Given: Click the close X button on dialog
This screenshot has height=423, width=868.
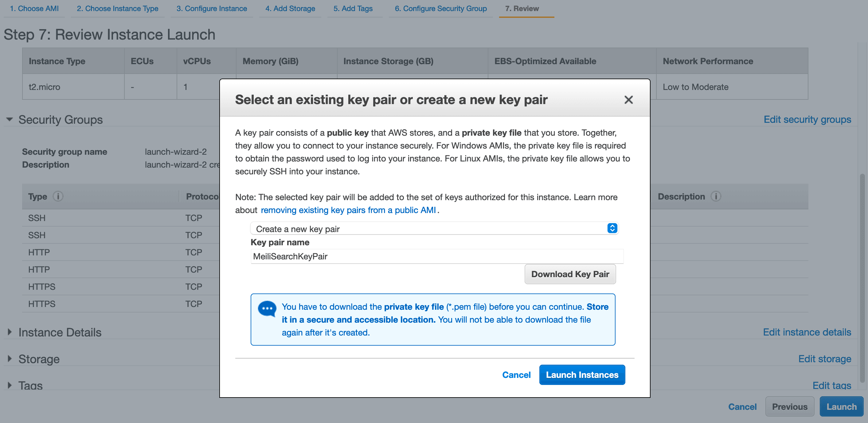Looking at the screenshot, I should click(x=629, y=99).
